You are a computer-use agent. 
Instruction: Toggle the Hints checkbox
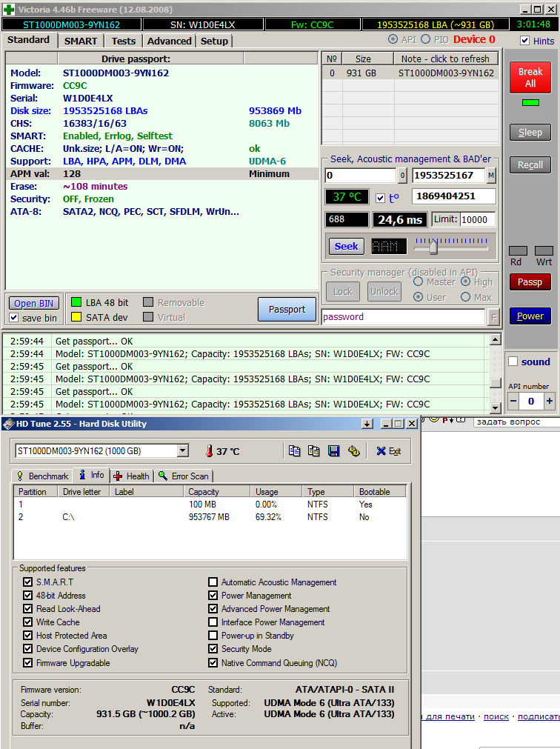click(525, 41)
